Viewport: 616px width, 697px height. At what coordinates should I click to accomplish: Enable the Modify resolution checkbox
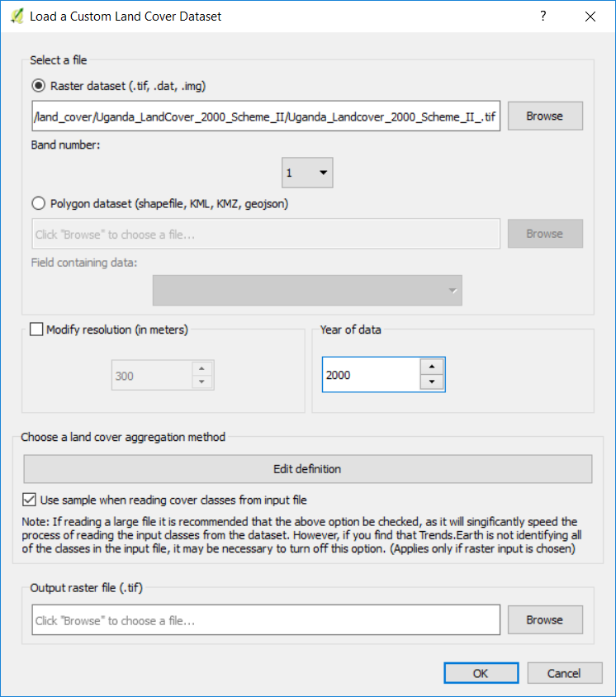coord(36,330)
